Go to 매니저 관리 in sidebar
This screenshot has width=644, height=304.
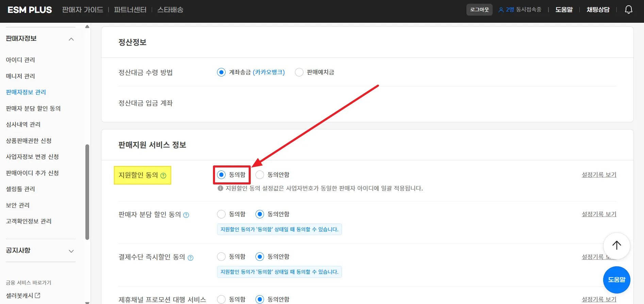click(x=20, y=76)
